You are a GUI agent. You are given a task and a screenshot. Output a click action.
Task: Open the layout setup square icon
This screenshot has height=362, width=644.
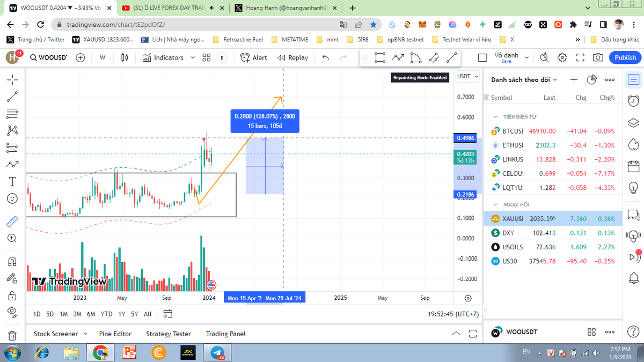(x=482, y=57)
